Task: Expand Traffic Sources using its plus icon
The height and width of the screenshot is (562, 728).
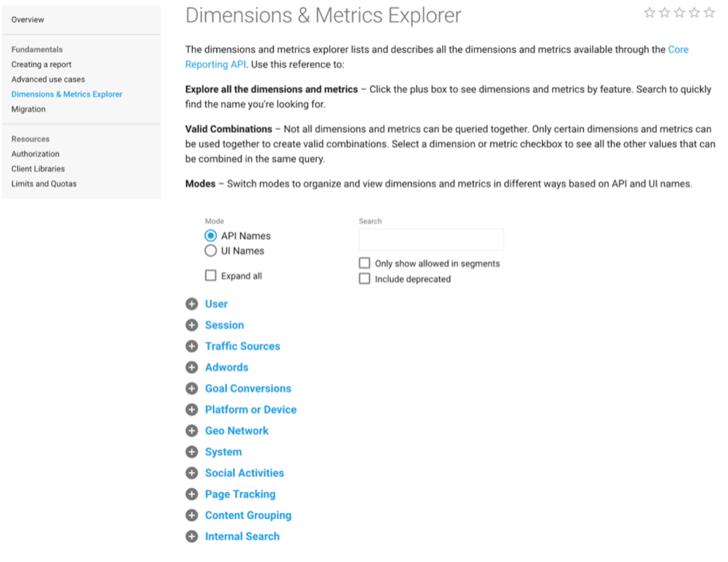Action: [192, 346]
